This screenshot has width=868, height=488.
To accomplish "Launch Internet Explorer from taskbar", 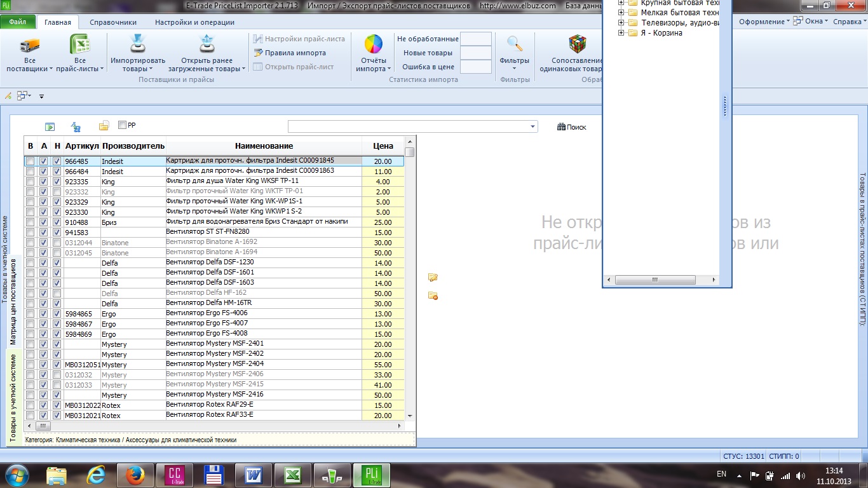I will coord(97,475).
